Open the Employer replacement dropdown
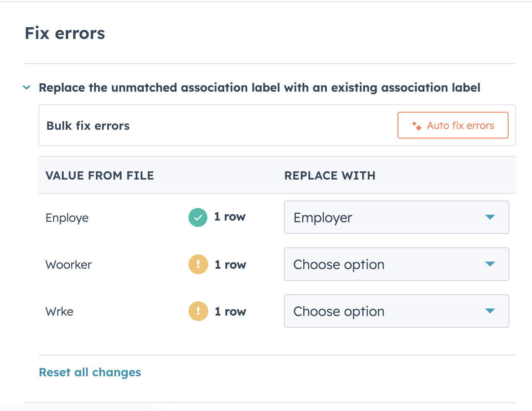The height and width of the screenshot is (411, 532). click(x=397, y=217)
